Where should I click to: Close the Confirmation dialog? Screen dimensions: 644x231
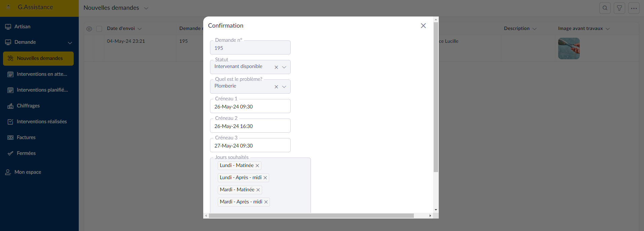pos(423,26)
